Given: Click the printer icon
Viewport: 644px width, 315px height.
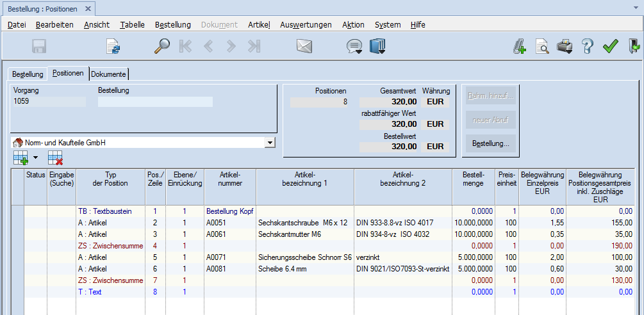Looking at the screenshot, I should click(565, 46).
